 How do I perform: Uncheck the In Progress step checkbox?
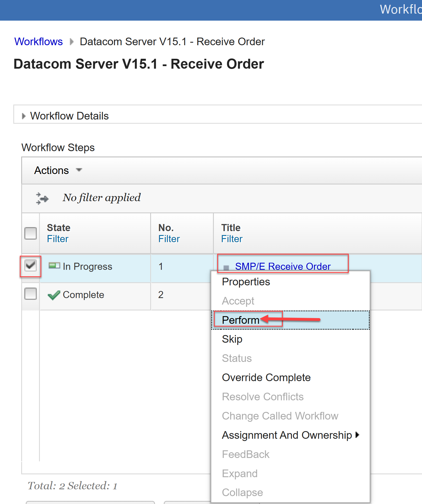click(31, 266)
